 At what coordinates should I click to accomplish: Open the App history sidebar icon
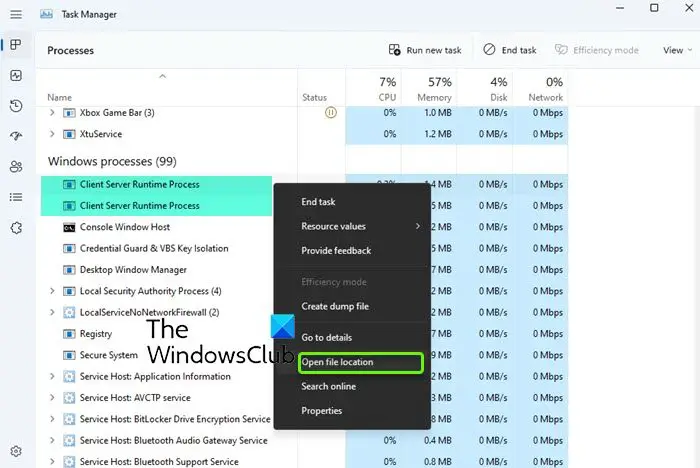coord(16,106)
